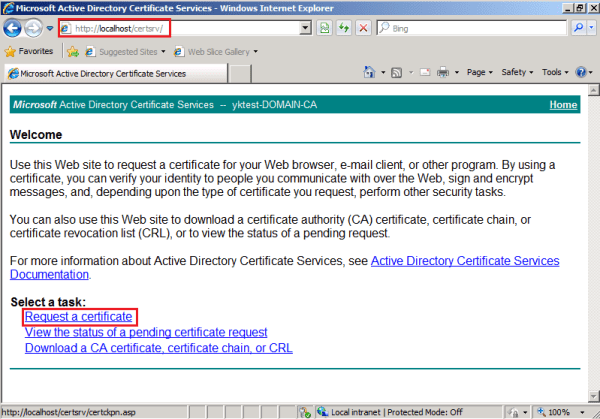Viewport: 600px width, 419px height.
Task: Open the Page menu
Action: [x=479, y=72]
